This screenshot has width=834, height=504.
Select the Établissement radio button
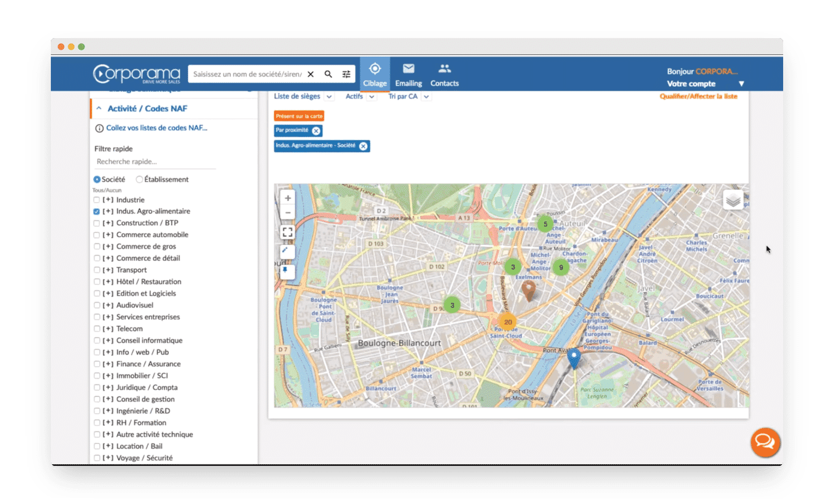click(x=139, y=179)
